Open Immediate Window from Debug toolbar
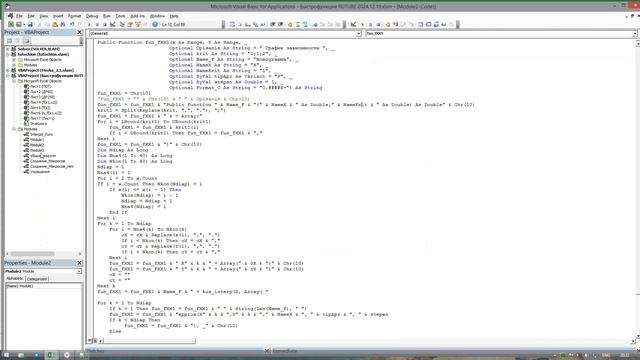 pos(428,24)
